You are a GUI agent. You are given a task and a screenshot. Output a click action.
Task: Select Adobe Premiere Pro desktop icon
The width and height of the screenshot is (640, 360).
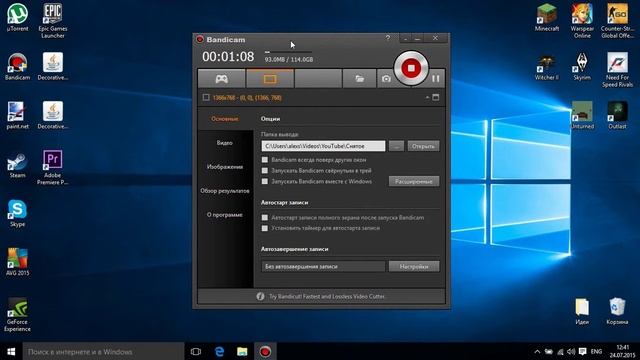(x=53, y=167)
